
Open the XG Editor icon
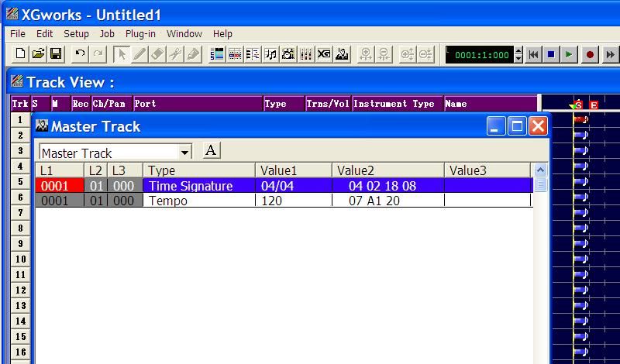click(x=324, y=54)
